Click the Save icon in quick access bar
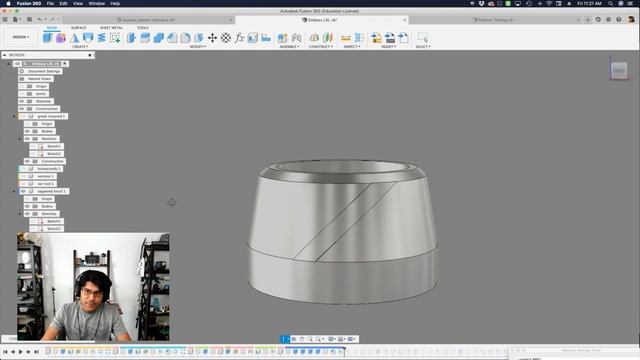The height and width of the screenshot is (360, 640). point(29,20)
